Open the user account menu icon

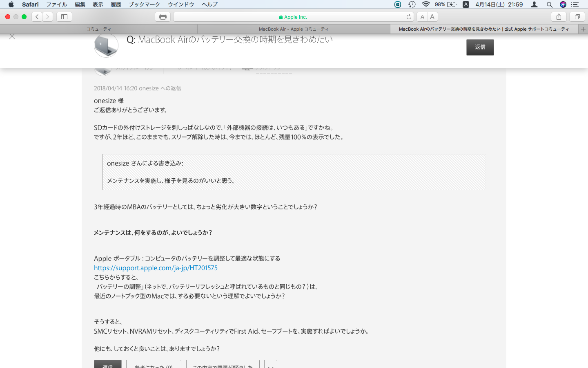534,4
